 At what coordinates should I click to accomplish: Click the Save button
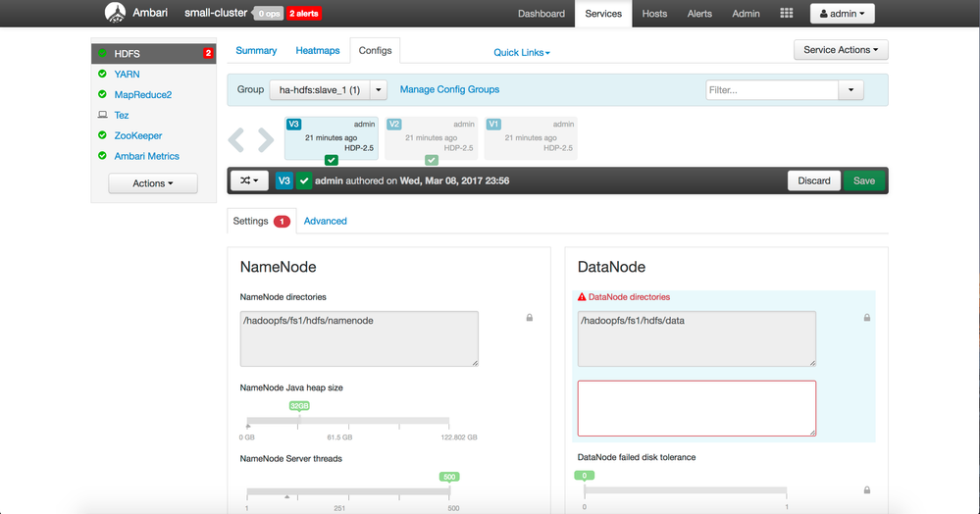tap(864, 180)
